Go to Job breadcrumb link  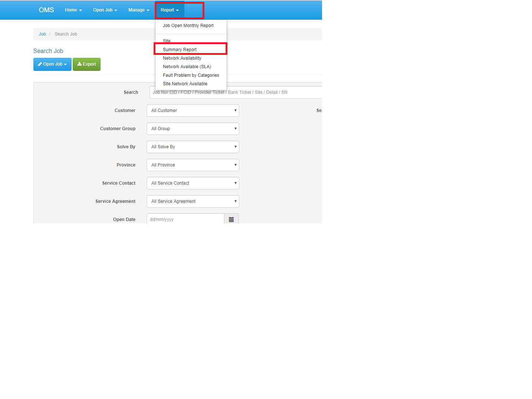tap(42, 34)
